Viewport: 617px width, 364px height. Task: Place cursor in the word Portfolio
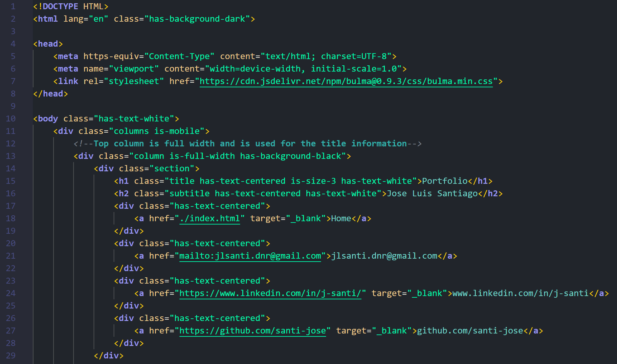[x=445, y=181]
